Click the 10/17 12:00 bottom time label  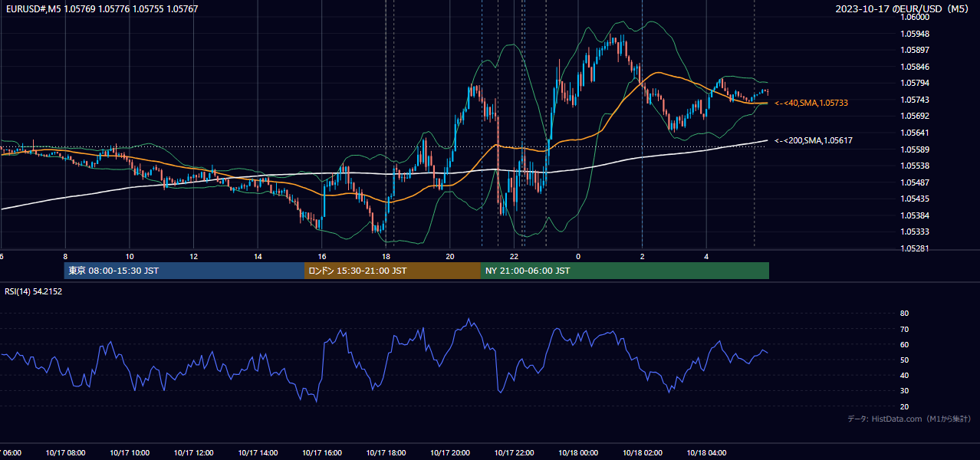pyautogui.click(x=194, y=453)
